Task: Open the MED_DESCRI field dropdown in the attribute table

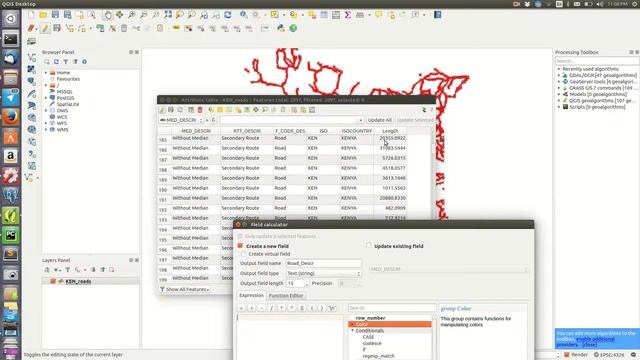Action: tap(181, 120)
